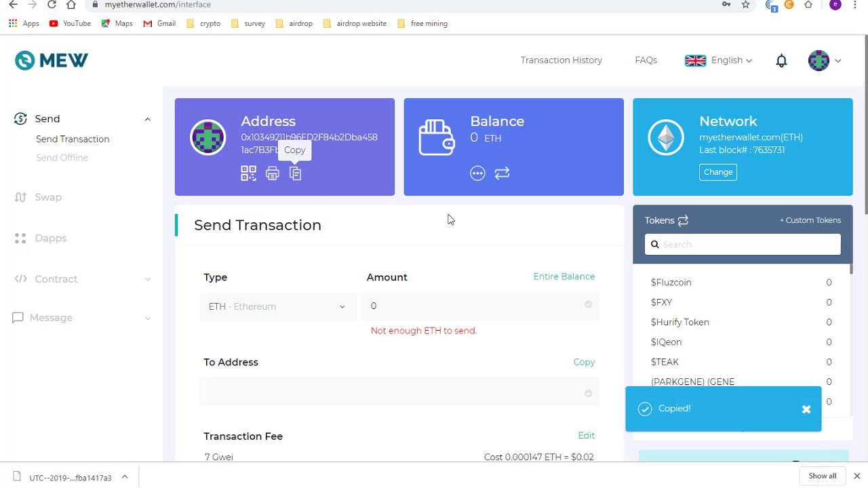
Task: Go to browser home page
Action: click(71, 5)
